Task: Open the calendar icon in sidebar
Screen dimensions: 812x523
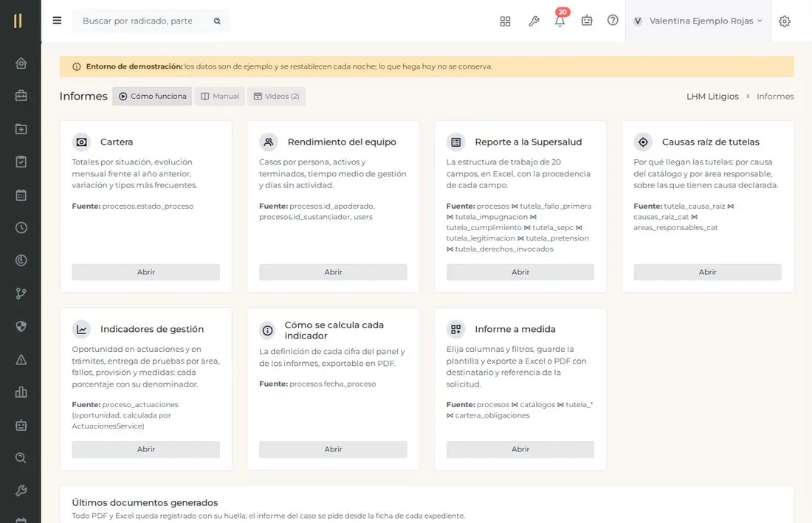Action: [21, 195]
